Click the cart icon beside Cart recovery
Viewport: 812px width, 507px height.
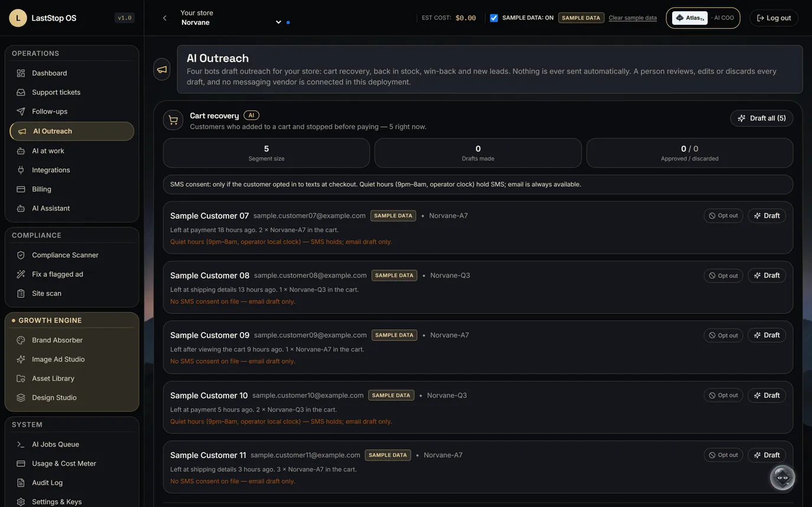point(173,120)
